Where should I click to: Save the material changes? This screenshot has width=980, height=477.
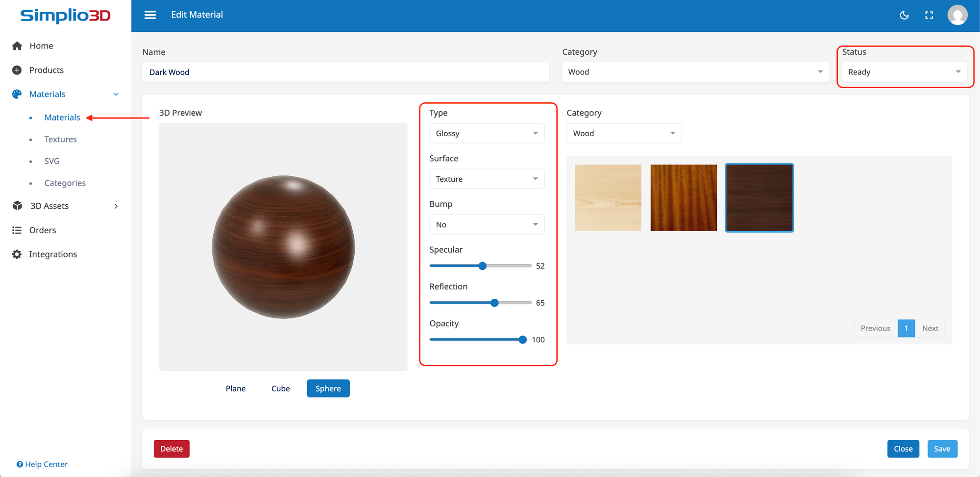tap(942, 448)
